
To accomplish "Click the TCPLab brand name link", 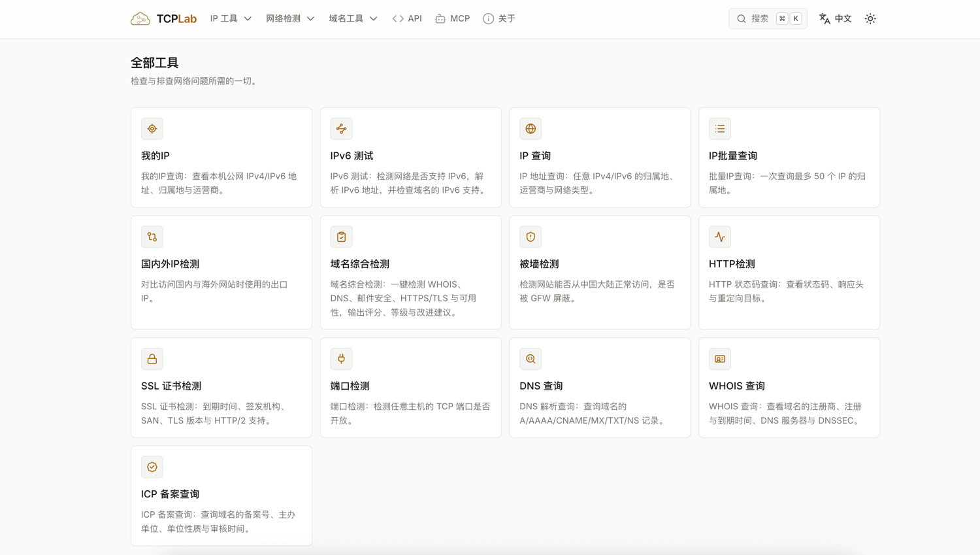I will coord(176,19).
